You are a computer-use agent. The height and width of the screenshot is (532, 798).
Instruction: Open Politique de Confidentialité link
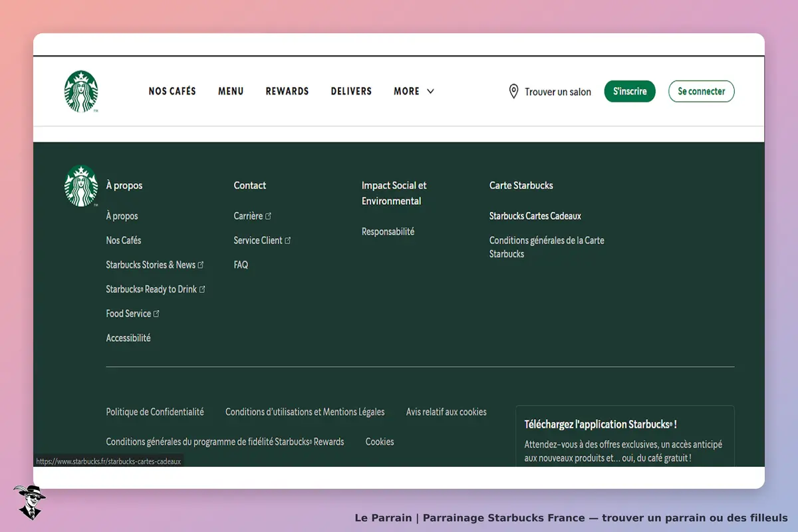[155, 412]
